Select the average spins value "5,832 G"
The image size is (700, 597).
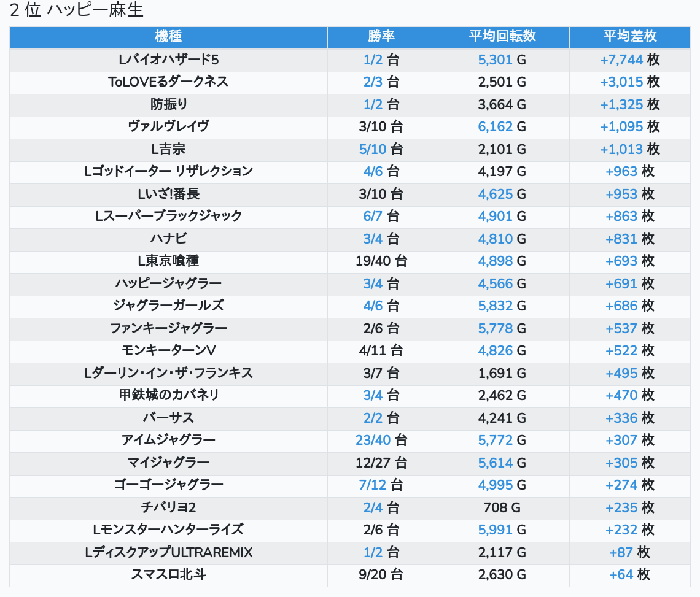[x=502, y=306]
